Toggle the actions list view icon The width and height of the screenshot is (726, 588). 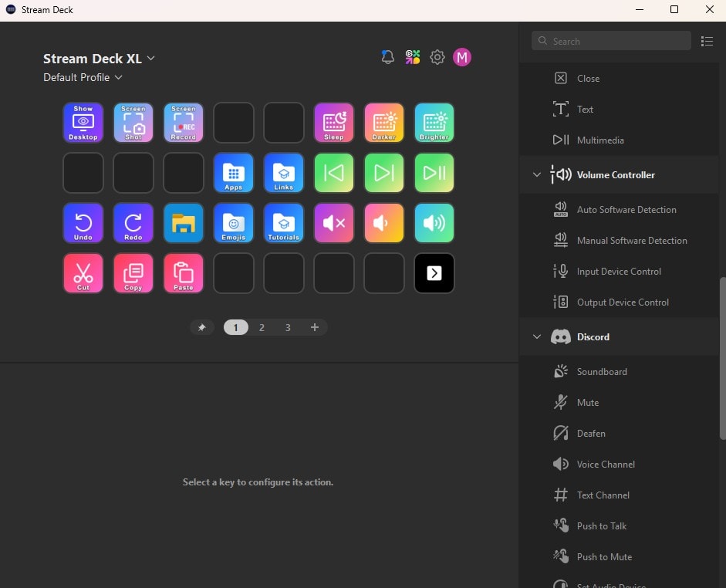[707, 41]
